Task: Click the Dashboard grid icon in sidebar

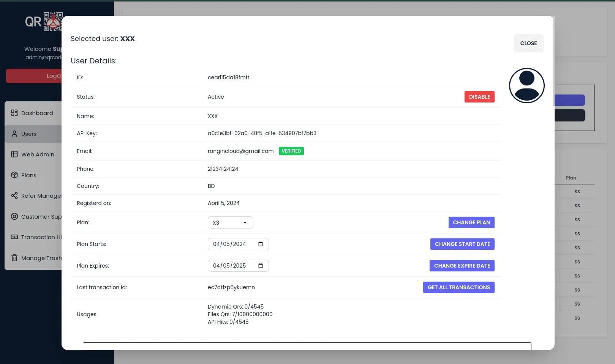Action: pos(14,113)
